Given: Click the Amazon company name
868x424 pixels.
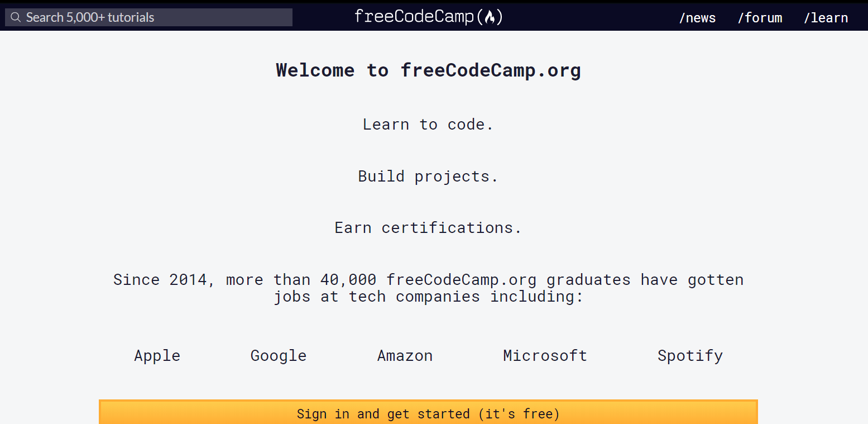Looking at the screenshot, I should (405, 356).
